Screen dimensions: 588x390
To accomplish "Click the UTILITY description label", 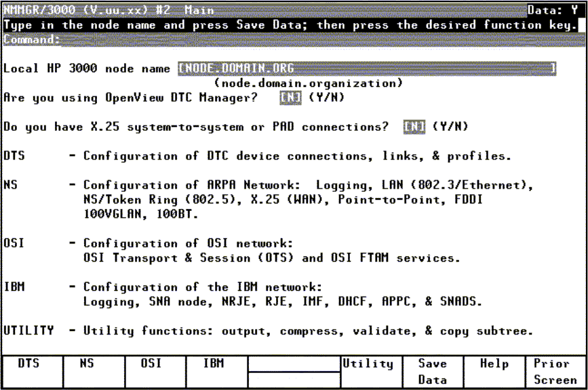I will (x=29, y=330).
